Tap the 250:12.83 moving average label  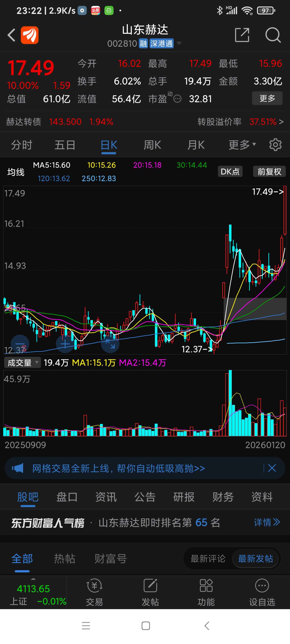coord(99,178)
